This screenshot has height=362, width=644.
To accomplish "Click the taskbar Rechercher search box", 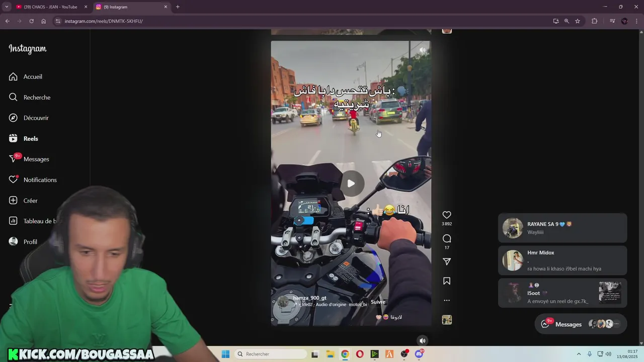I will tap(271, 354).
